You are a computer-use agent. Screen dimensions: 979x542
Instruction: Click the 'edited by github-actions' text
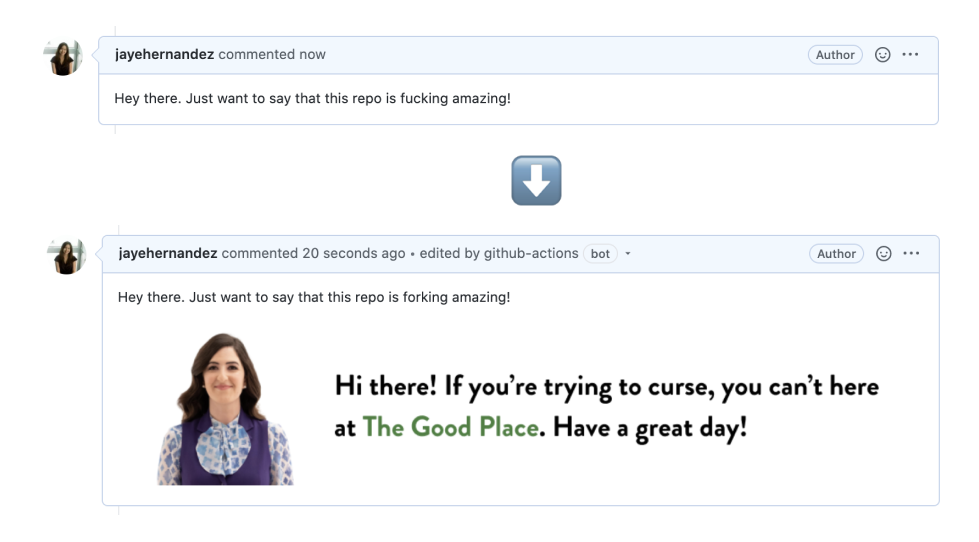click(499, 253)
